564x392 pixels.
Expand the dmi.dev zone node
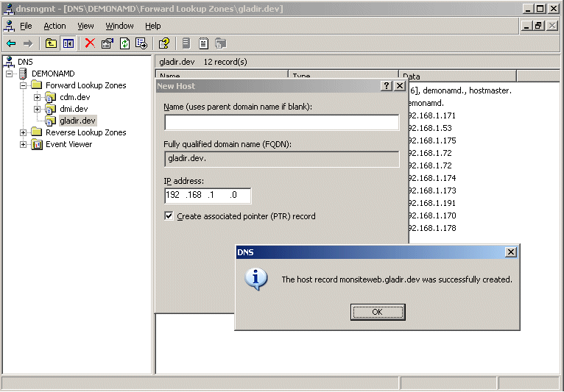[37, 109]
